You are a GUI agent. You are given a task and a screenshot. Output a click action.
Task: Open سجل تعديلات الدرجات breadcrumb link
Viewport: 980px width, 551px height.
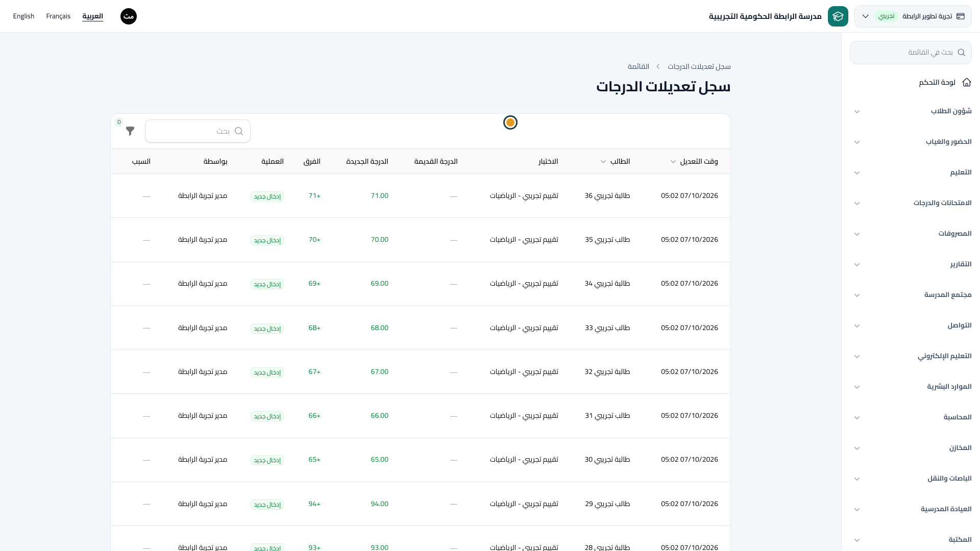(699, 67)
